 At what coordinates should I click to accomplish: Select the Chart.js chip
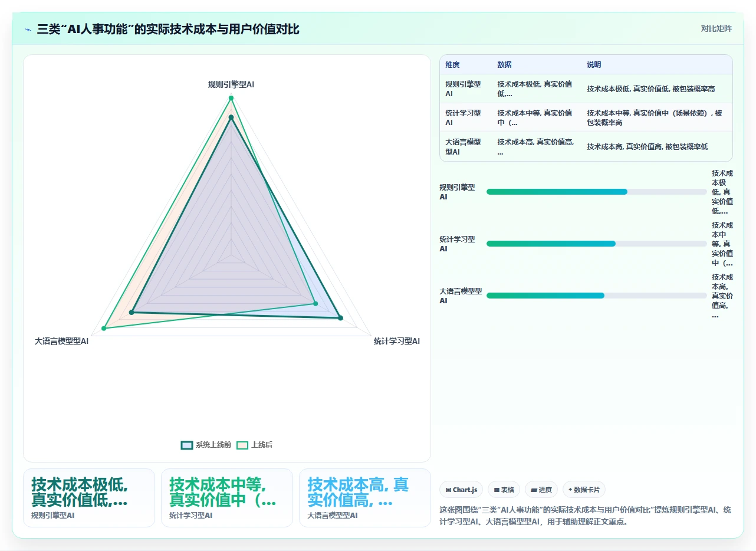[x=461, y=490]
